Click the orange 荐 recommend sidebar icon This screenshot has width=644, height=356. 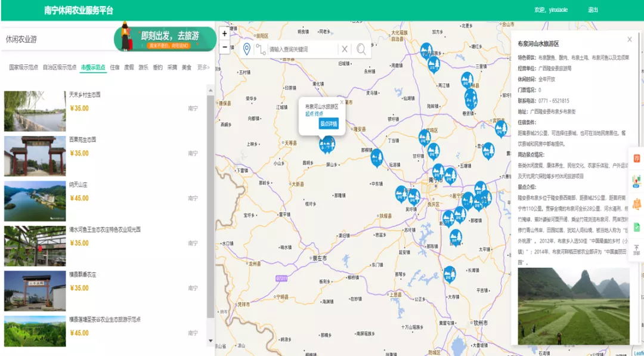tap(636, 158)
